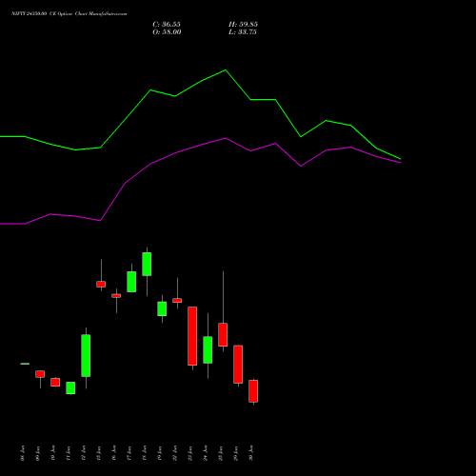Click the 15 Jun date axis label
476x476 pixels.
pos(99,453)
